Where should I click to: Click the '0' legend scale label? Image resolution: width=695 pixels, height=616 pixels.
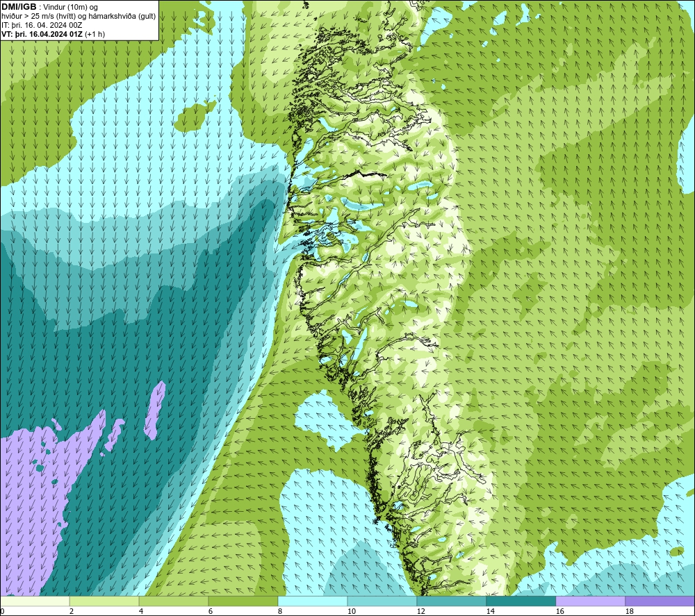(2, 611)
